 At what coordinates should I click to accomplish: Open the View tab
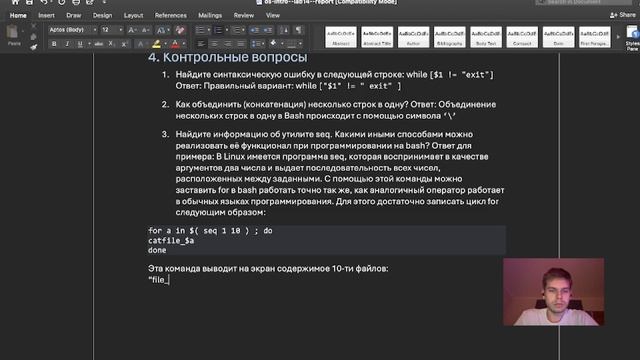273,16
